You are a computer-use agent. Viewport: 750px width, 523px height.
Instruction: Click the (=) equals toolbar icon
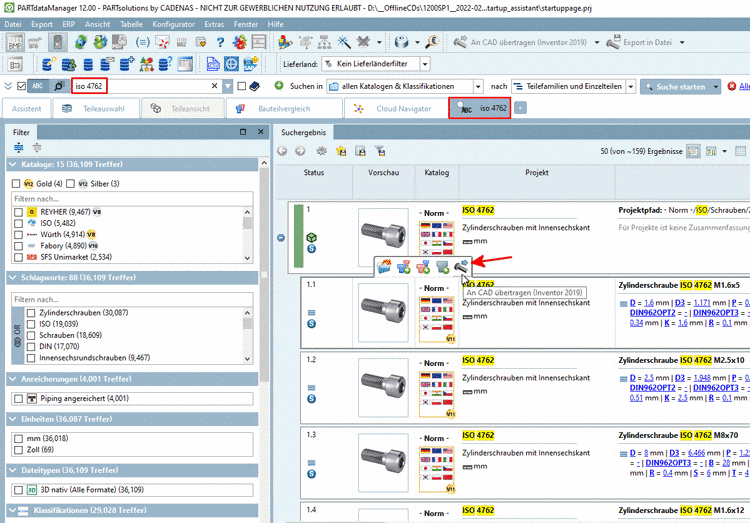tap(143, 43)
